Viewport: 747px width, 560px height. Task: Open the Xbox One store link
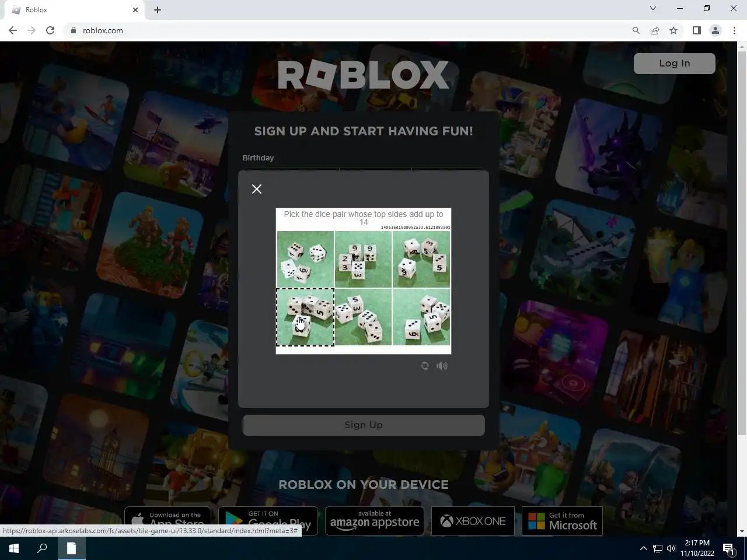(473, 521)
